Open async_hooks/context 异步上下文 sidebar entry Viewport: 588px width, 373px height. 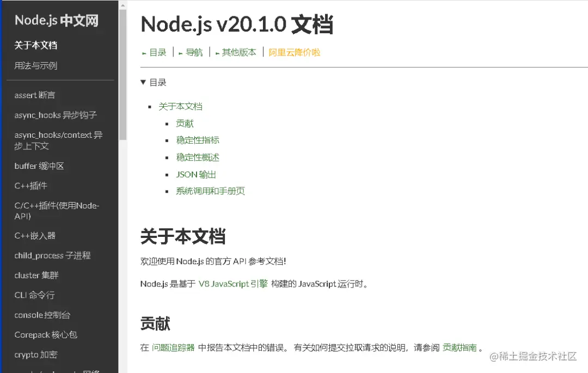[x=58, y=140]
